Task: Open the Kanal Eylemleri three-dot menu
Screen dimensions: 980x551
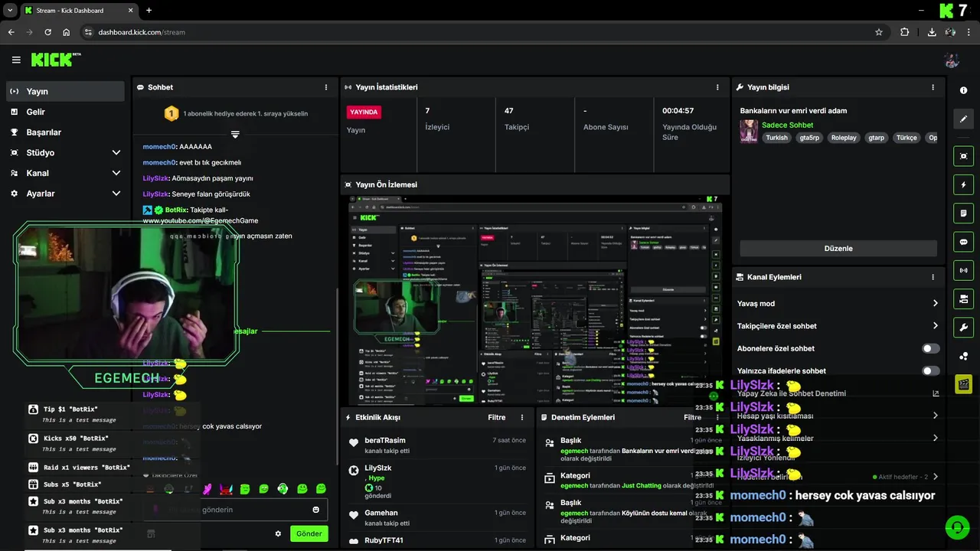Action: pos(933,277)
